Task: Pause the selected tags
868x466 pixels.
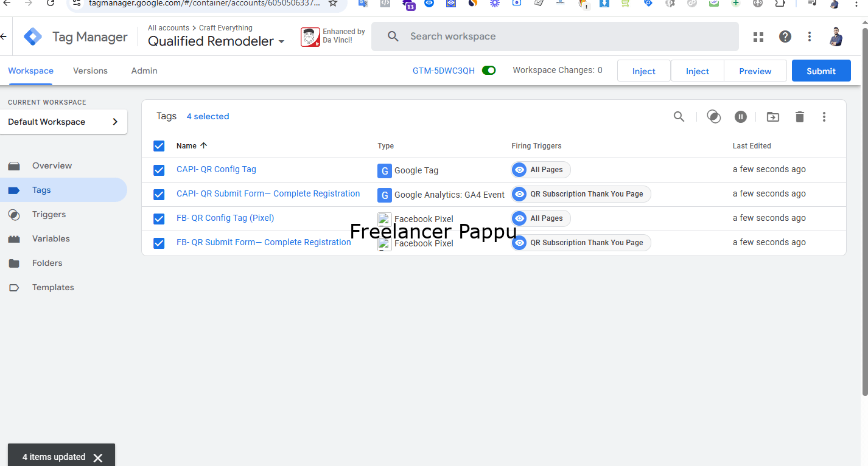Action: tap(740, 117)
